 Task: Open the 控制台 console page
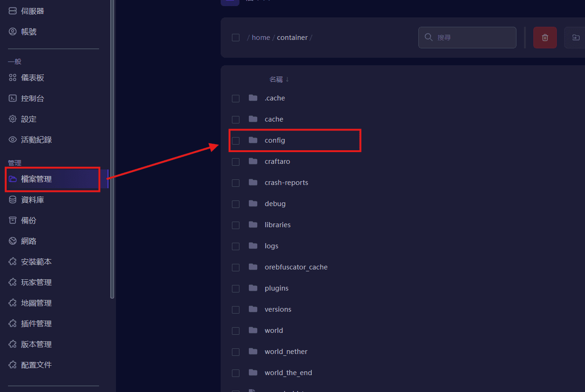(32, 99)
